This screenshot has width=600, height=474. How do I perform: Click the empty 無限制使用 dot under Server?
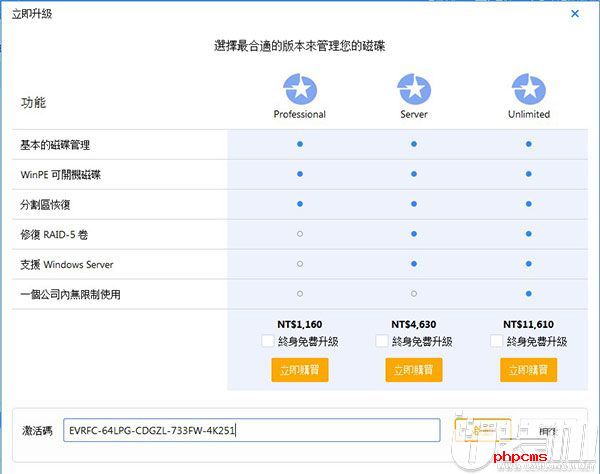[414, 294]
